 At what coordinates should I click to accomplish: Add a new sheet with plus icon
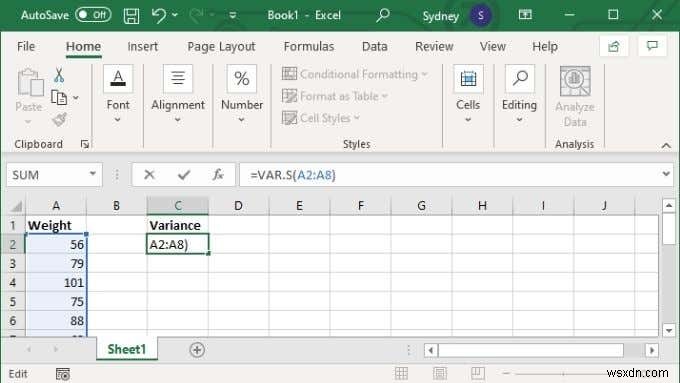pos(197,350)
